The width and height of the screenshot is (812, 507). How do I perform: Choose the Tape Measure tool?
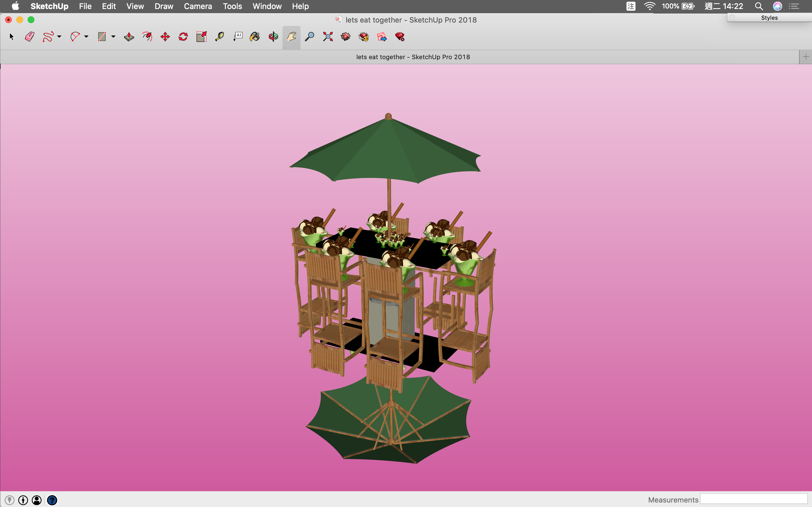(220, 37)
